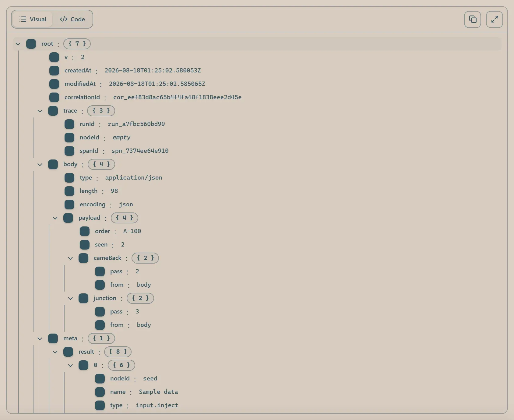
Task: Click the meta { 1 } count badge
Action: coord(101,338)
